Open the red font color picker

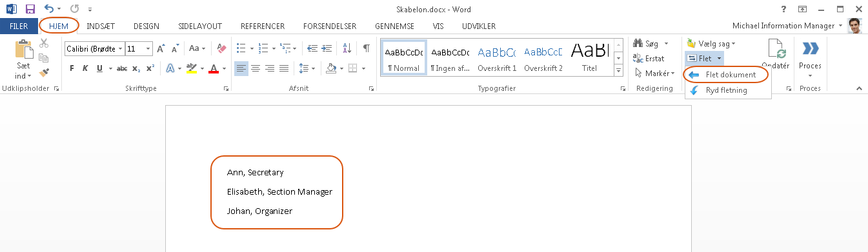pos(224,68)
